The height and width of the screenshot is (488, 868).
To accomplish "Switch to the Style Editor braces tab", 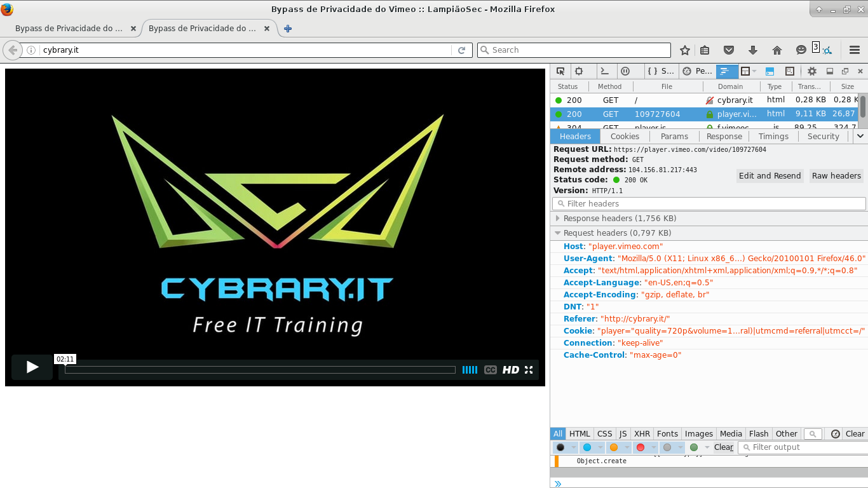I will 661,71.
